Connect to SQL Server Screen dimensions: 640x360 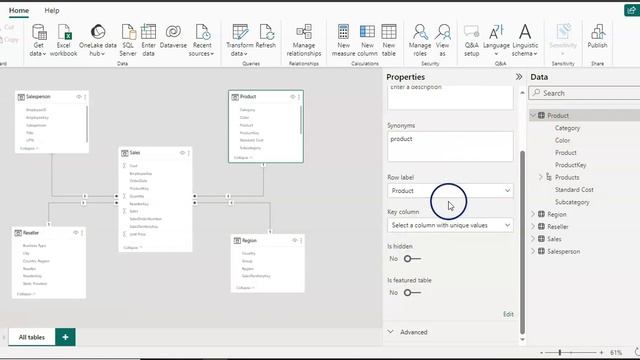click(x=128, y=40)
